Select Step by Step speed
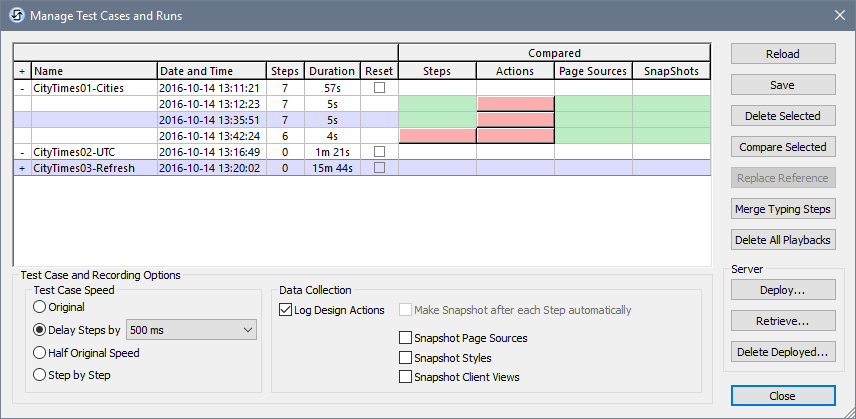The image size is (856, 419). coord(40,375)
